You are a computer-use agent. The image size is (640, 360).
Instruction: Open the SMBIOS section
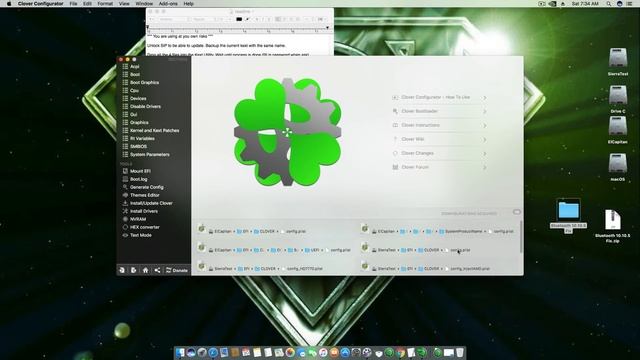[138, 147]
